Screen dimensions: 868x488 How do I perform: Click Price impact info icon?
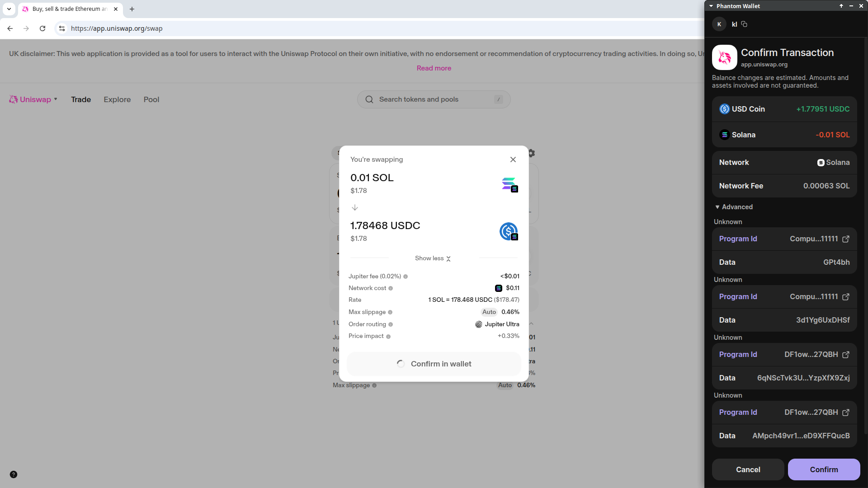pyautogui.click(x=388, y=336)
